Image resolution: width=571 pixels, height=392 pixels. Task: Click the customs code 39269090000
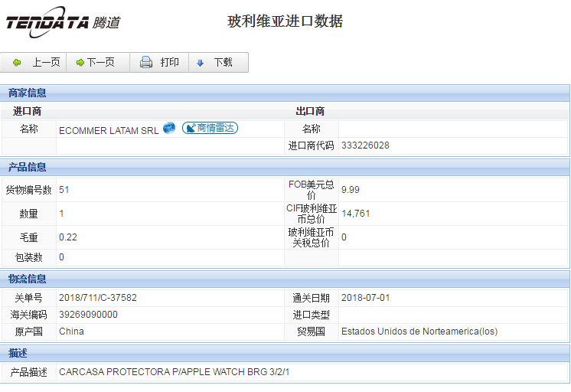pos(88,315)
